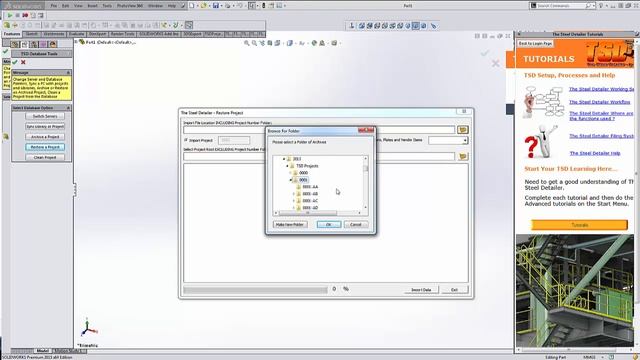Image resolution: width=640 pixels, height=360 pixels.
Task: Browse for project root folder icon
Action: point(462,156)
